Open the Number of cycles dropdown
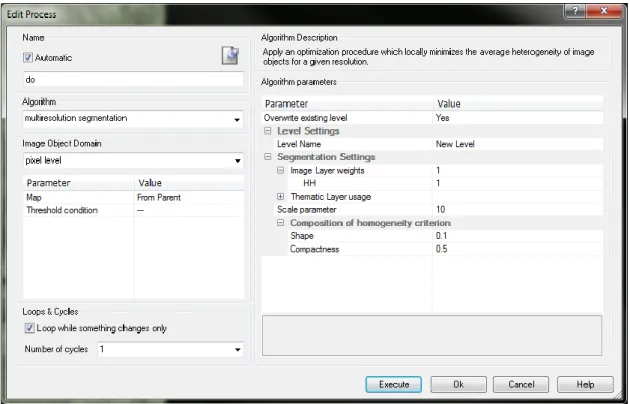The image size is (630, 404). tap(237, 349)
